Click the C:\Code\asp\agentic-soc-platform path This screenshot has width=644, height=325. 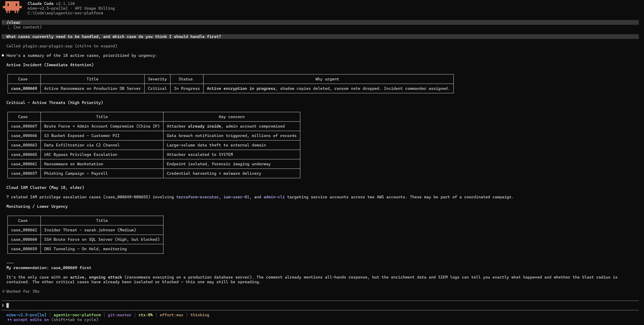pyautogui.click(x=65, y=13)
